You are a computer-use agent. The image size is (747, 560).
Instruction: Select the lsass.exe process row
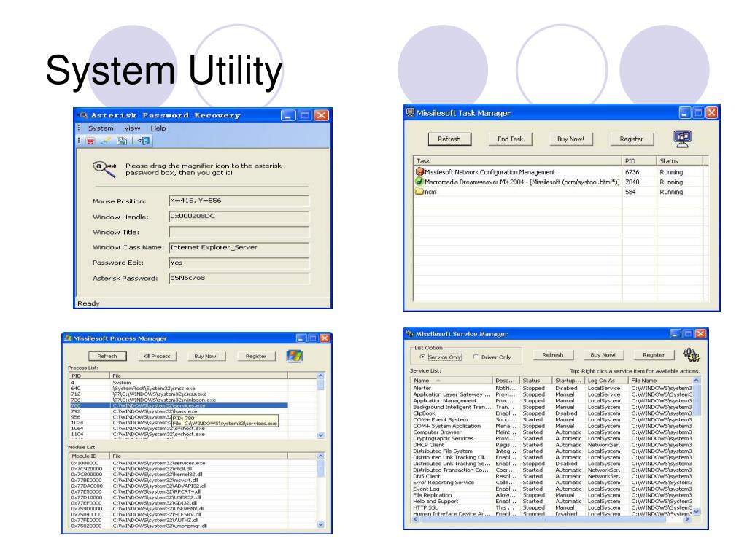pos(178,411)
